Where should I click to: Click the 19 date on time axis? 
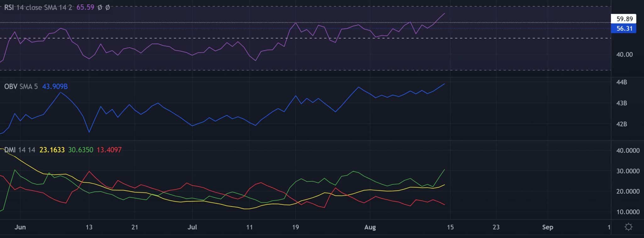coord(295,227)
